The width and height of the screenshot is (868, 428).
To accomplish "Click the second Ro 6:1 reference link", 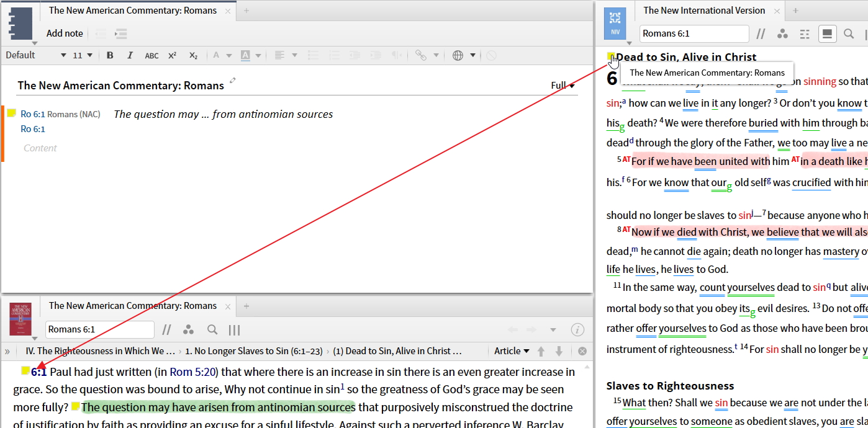I will (33, 129).
